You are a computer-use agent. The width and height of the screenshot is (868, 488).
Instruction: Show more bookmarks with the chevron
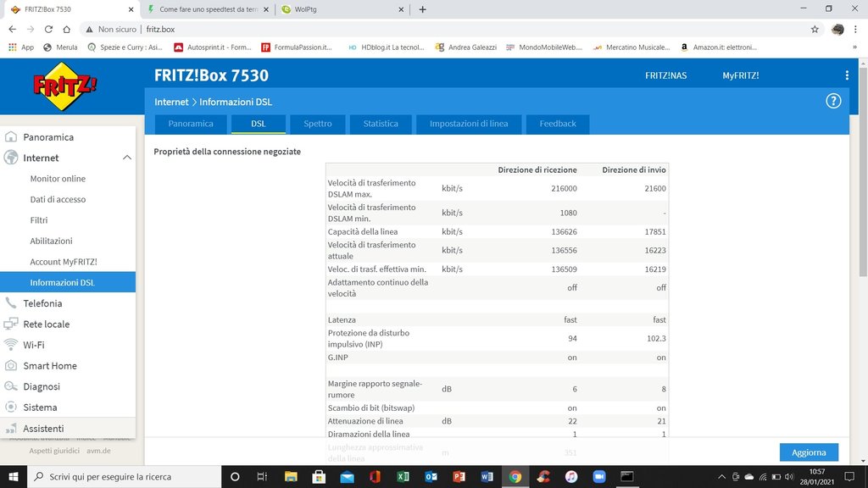[x=854, y=47]
